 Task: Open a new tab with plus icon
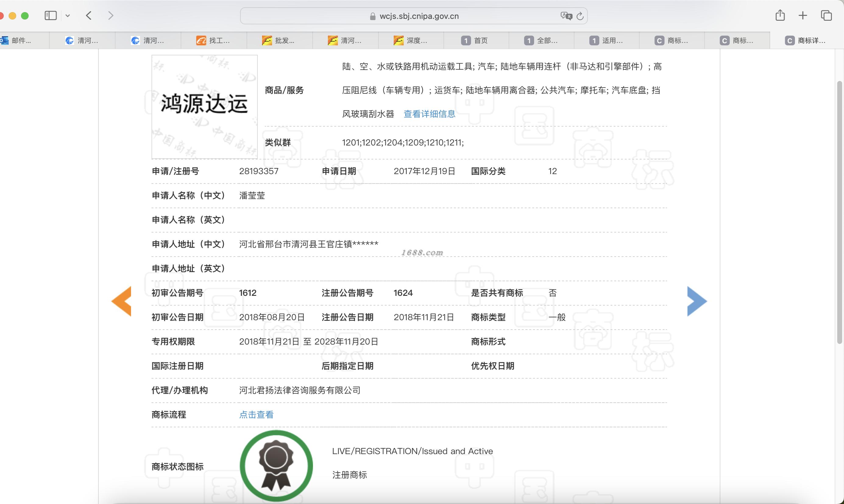(x=803, y=16)
